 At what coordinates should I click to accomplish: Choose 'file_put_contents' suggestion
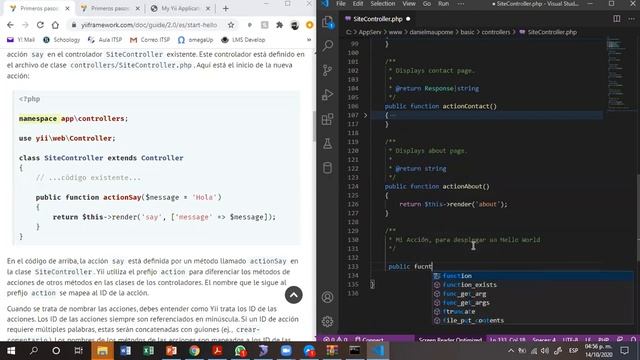tap(533, 320)
